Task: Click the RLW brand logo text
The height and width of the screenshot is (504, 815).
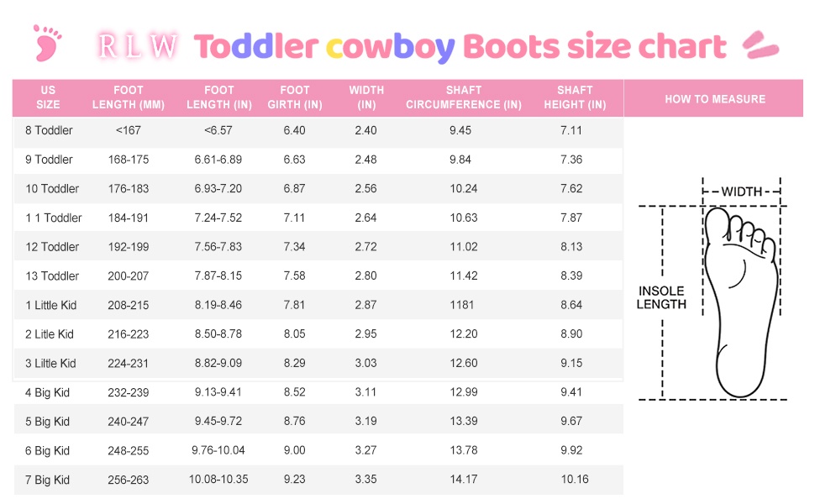Action: click(139, 46)
